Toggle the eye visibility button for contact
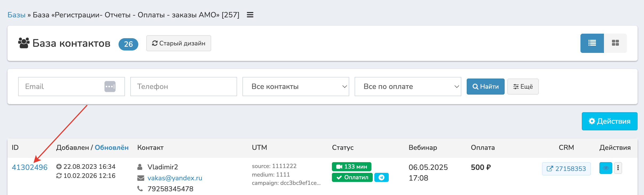 coord(606,168)
